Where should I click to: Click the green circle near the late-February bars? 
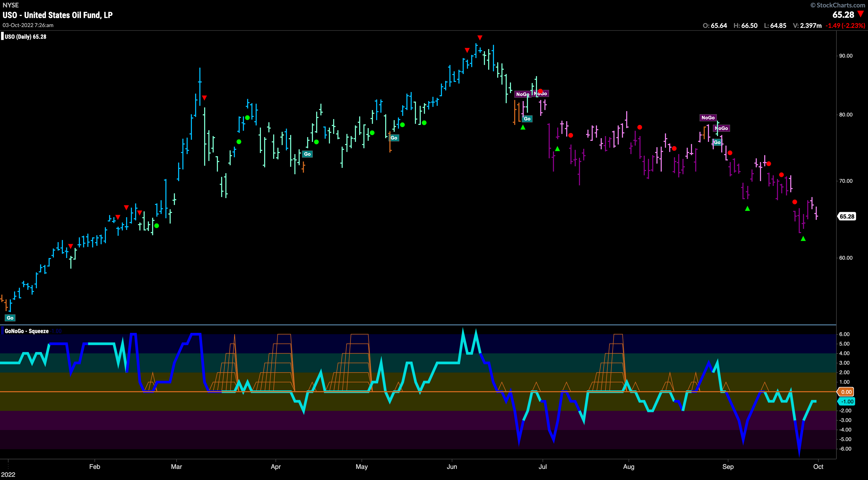[x=156, y=225]
